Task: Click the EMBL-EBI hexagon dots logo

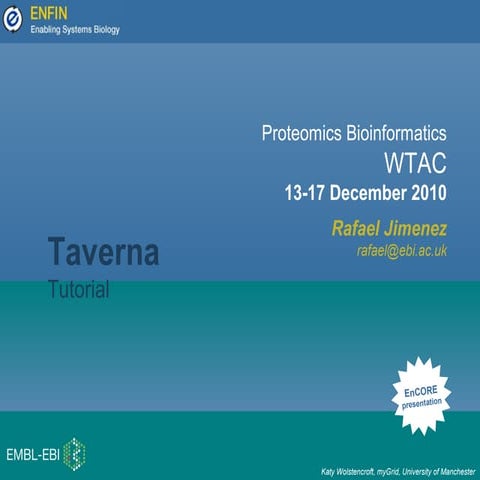Action: [74, 454]
